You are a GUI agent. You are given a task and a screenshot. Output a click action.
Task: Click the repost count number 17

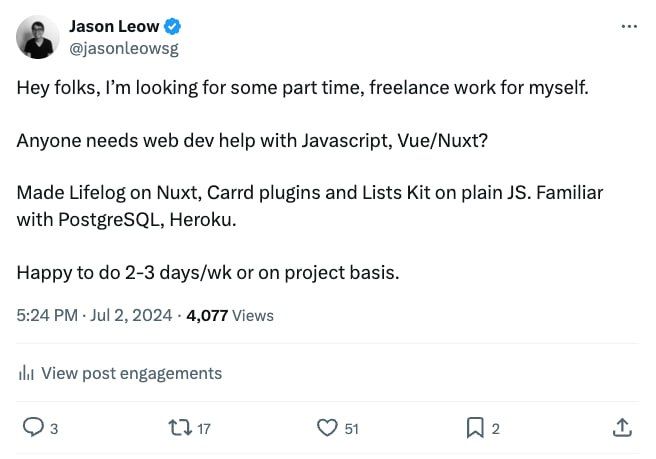(x=203, y=429)
